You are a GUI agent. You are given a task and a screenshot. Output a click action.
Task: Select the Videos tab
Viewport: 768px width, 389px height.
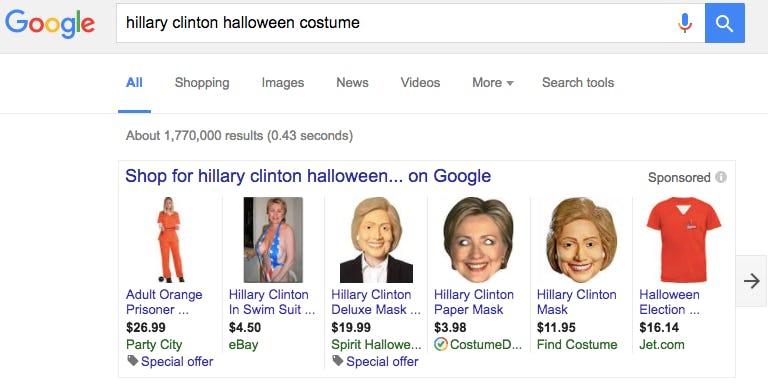click(x=420, y=83)
